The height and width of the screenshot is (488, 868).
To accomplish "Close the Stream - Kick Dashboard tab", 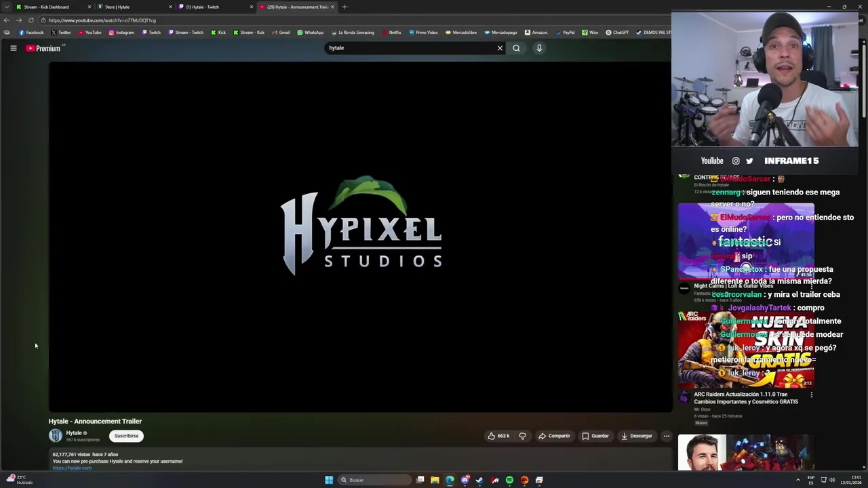I will [89, 7].
